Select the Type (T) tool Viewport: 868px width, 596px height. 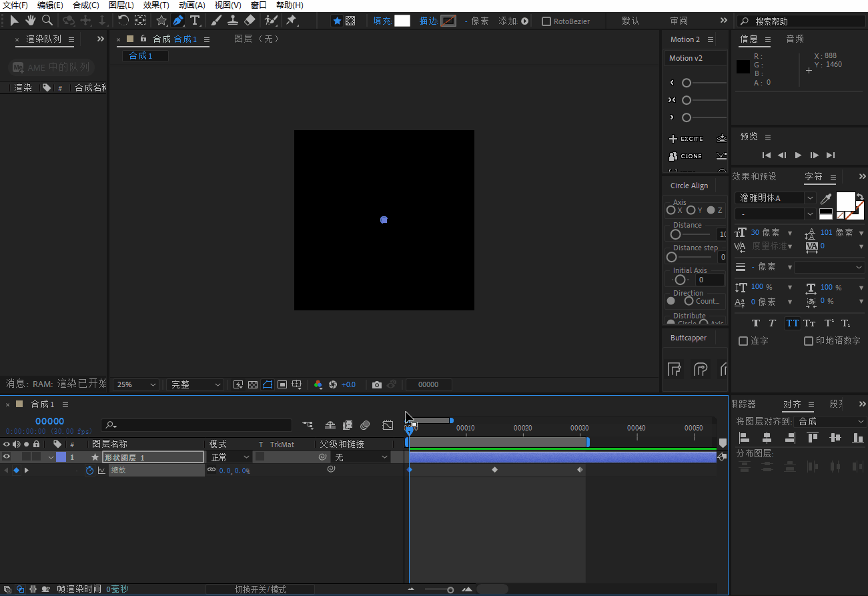tap(195, 21)
